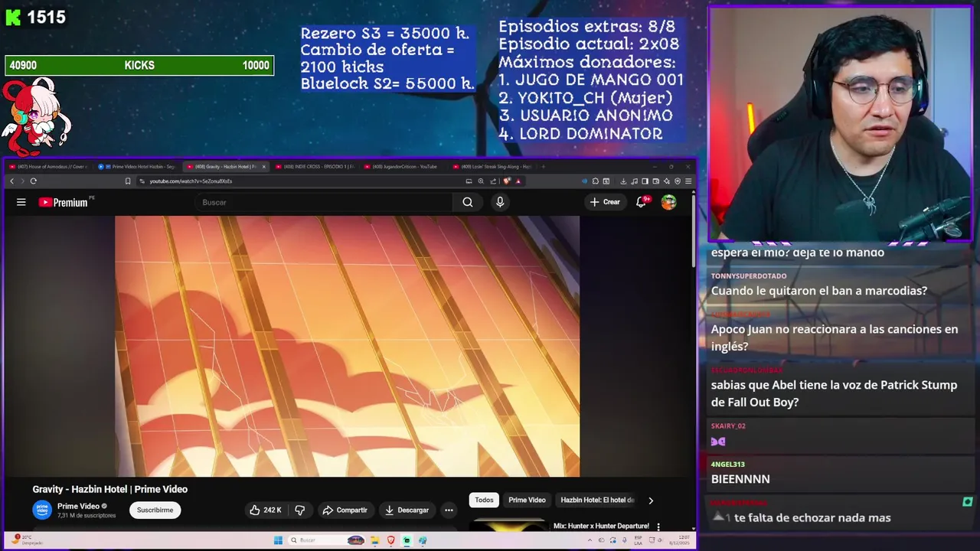Open the YouTube account avatar menu

tap(669, 202)
